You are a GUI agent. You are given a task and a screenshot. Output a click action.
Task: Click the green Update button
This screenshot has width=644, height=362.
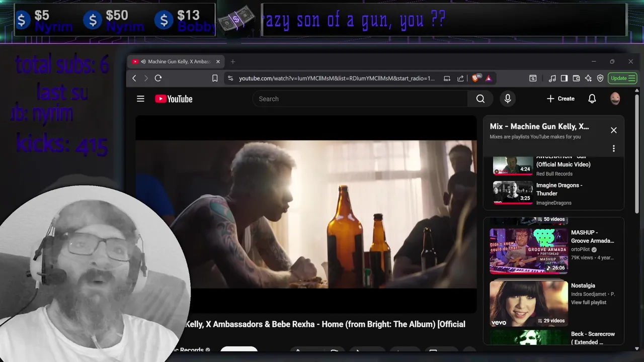(623, 78)
